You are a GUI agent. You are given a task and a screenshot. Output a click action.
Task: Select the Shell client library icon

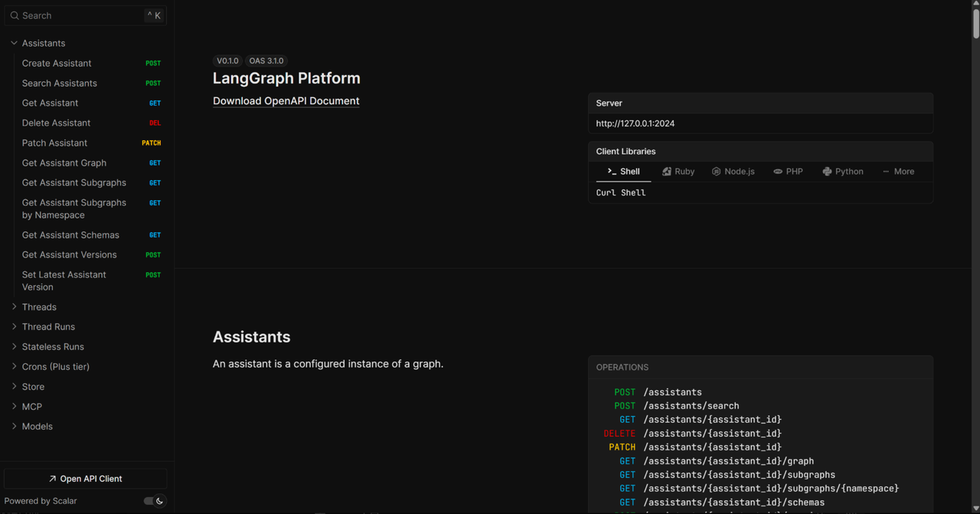point(612,172)
